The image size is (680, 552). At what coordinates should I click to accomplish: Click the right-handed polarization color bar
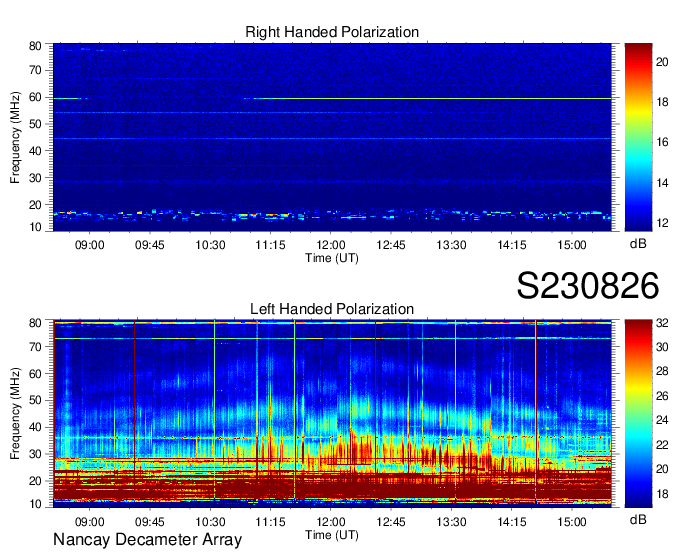638,137
